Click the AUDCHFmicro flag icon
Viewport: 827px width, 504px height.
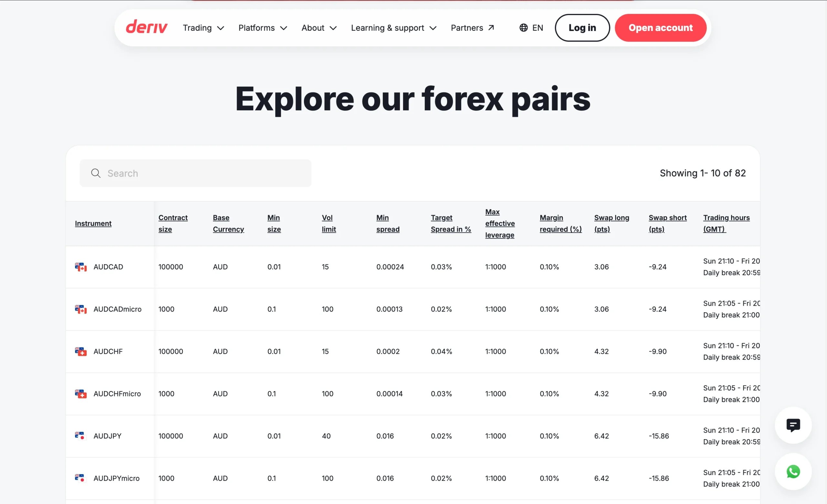pyautogui.click(x=80, y=394)
